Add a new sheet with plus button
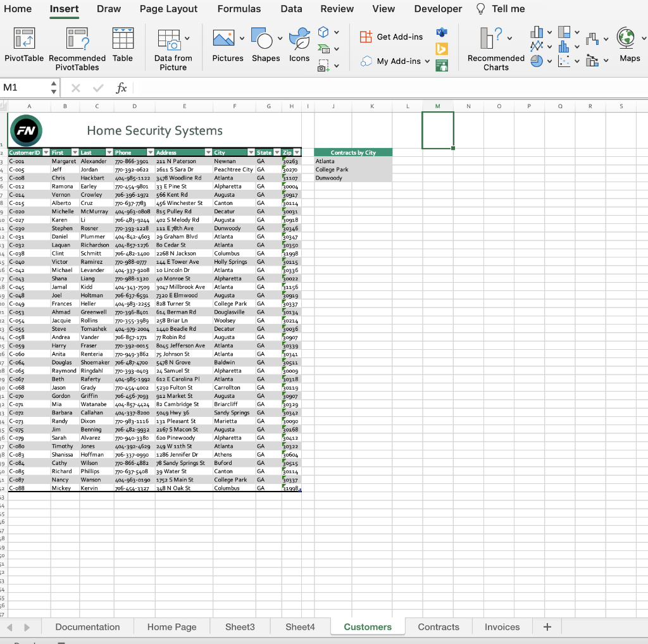The image size is (648, 644). pos(547,627)
